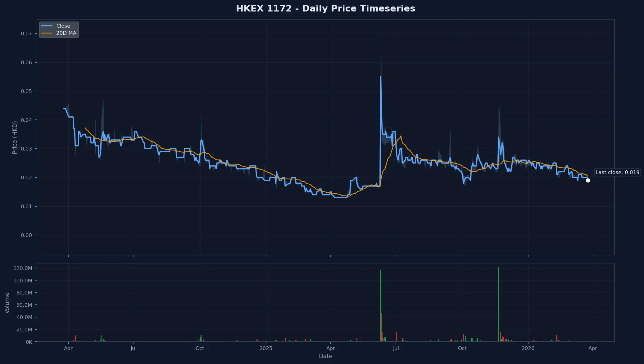Click the tall green volume spike near July
Viewport: 644px width, 364px height.
(x=381, y=303)
